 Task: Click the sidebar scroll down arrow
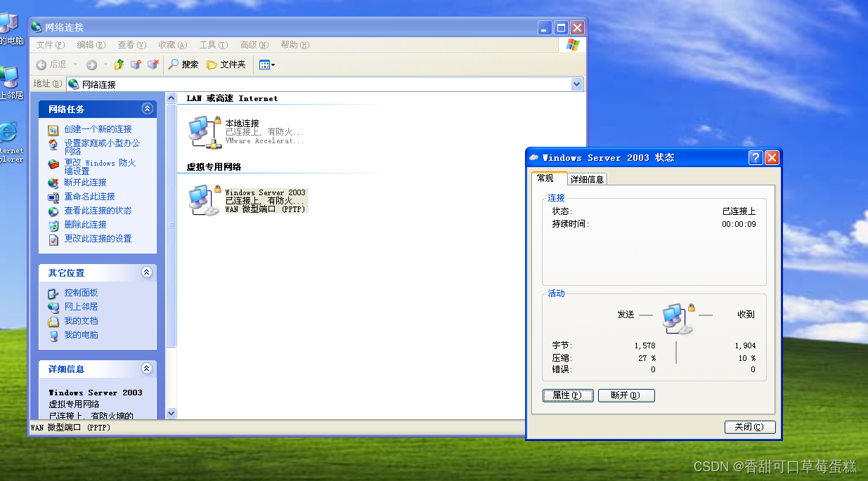(171, 414)
